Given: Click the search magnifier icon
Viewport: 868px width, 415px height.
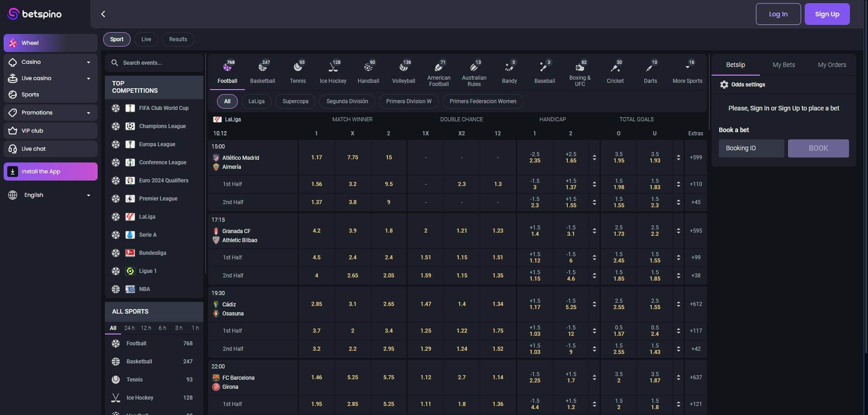Looking at the screenshot, I should click(x=115, y=63).
